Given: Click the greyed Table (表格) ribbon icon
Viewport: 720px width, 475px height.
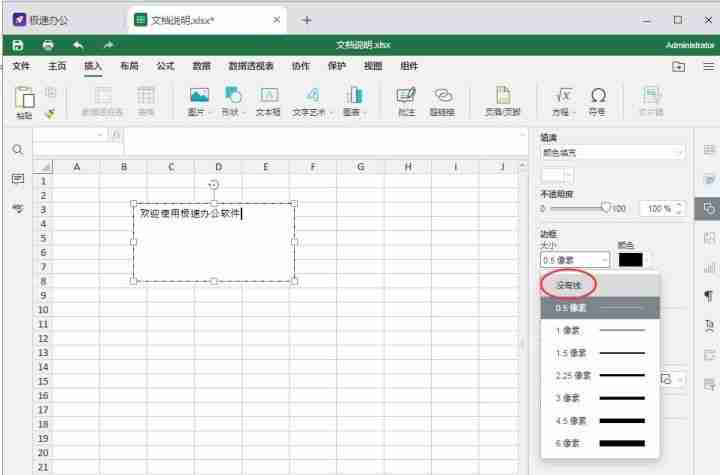Looking at the screenshot, I should pyautogui.click(x=146, y=96).
